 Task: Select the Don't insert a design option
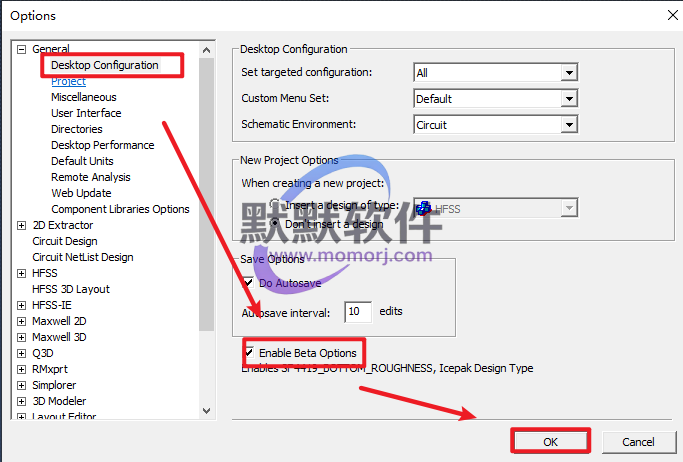(248, 223)
